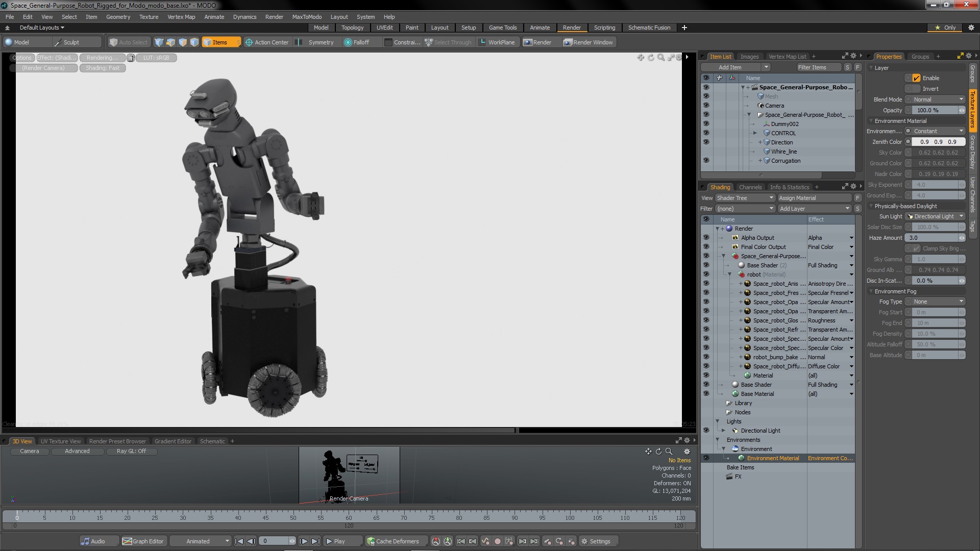Hide the Camera item visibility
The width and height of the screenshot is (980, 551).
click(x=706, y=106)
